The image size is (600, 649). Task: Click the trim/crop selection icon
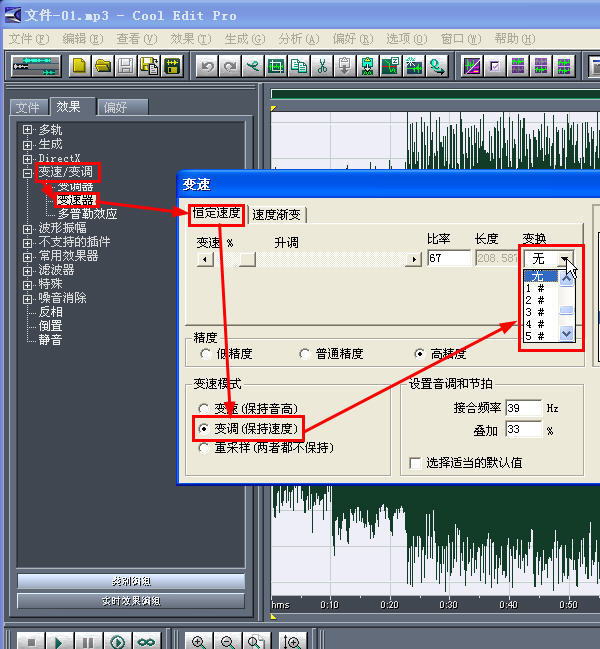pos(276,66)
